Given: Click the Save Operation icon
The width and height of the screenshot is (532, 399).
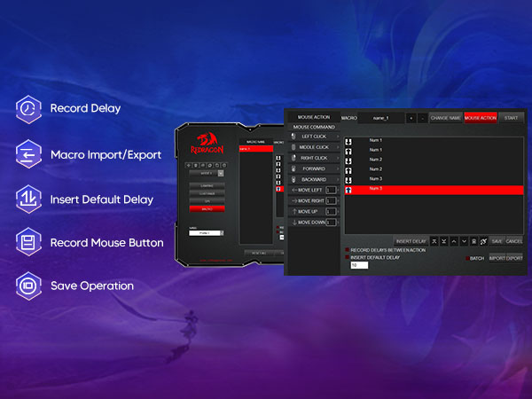Looking at the screenshot, I should 29,286.
